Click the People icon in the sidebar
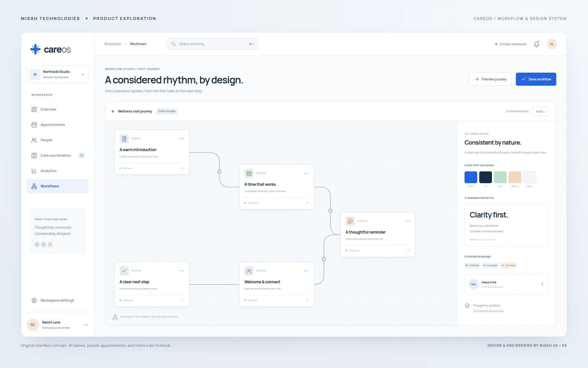Viewport: 588px width, 368px height. (x=34, y=140)
